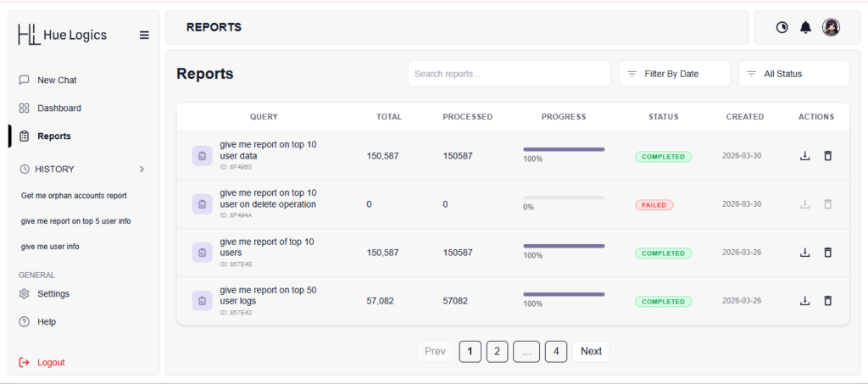This screenshot has height=384, width=868.
Task: Open Dashboard from the sidebar
Action: [58, 108]
